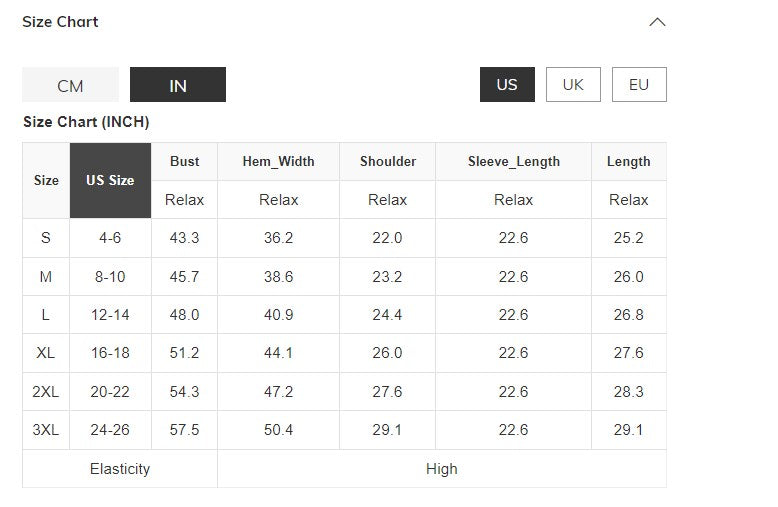Click the 3XL size row label

(x=46, y=430)
